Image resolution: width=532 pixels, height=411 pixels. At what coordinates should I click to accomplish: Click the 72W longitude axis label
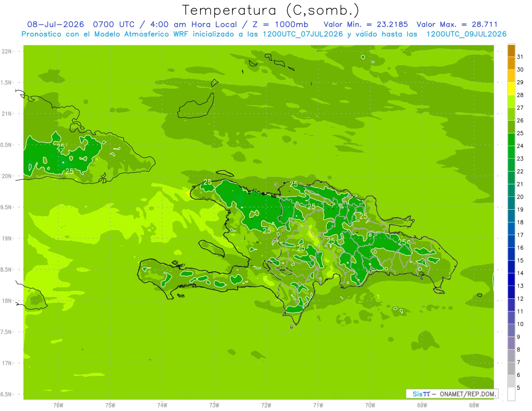coord(266,405)
